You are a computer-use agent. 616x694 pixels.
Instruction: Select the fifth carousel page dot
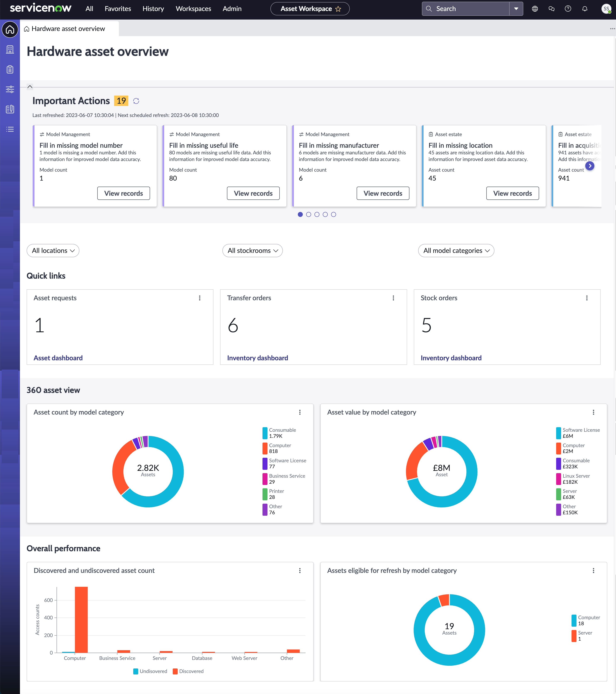[x=334, y=214]
